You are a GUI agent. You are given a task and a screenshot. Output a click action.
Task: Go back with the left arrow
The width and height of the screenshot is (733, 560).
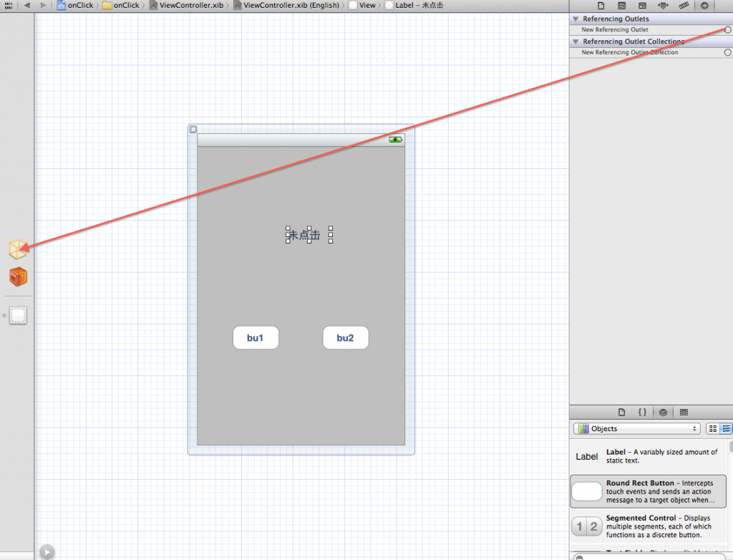tap(27, 5)
